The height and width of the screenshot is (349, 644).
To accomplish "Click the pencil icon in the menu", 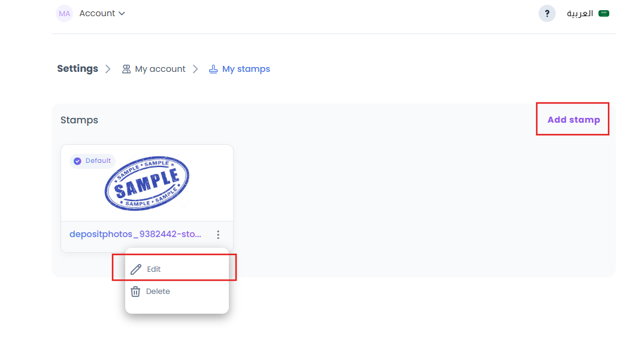I will click(136, 269).
